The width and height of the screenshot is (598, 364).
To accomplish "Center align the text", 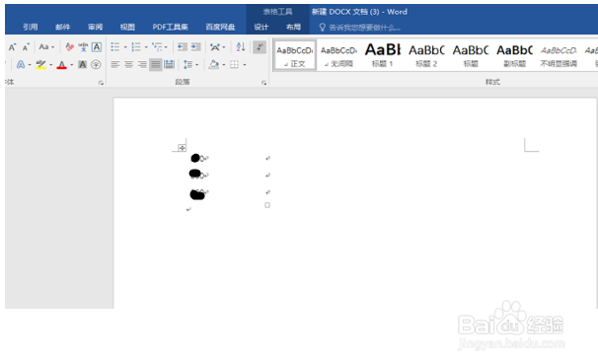I will coord(129,64).
